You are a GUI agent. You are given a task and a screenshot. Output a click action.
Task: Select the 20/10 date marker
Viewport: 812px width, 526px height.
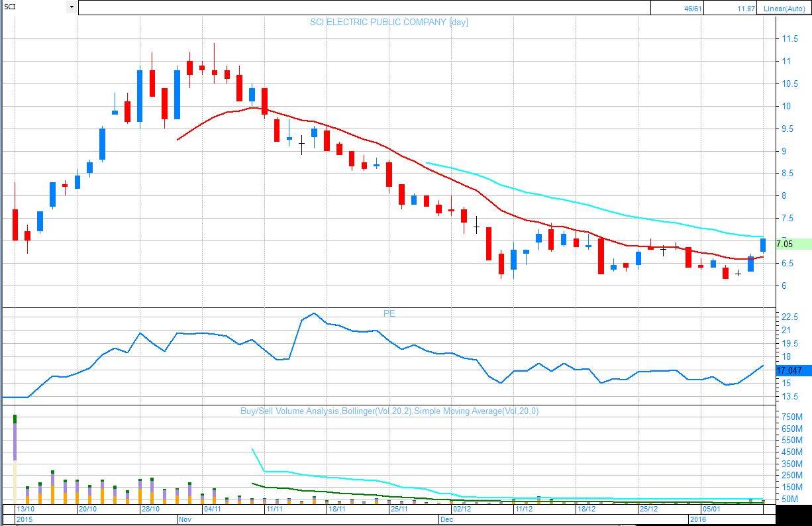(x=87, y=509)
